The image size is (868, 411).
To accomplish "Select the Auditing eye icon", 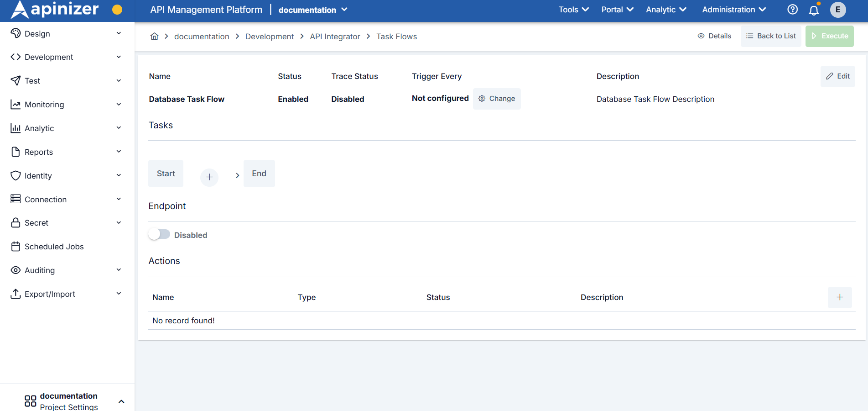I will (16, 270).
